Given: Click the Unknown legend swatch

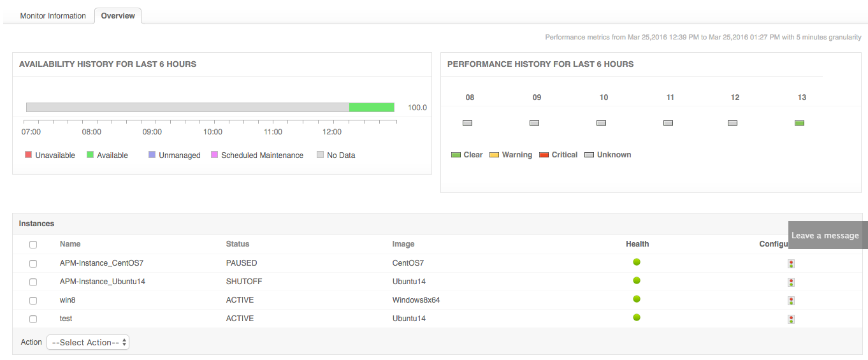Looking at the screenshot, I should pyautogui.click(x=590, y=155).
